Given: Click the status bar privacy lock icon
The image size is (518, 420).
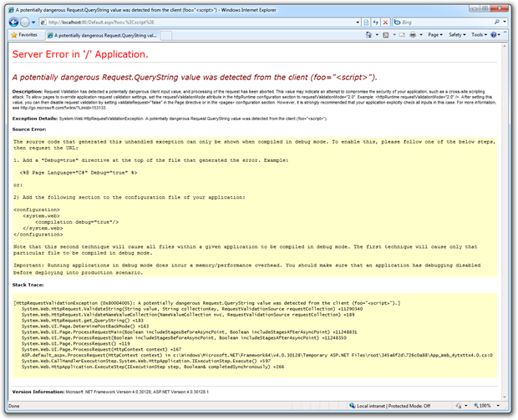Looking at the screenshot, I should tap(459, 406).
